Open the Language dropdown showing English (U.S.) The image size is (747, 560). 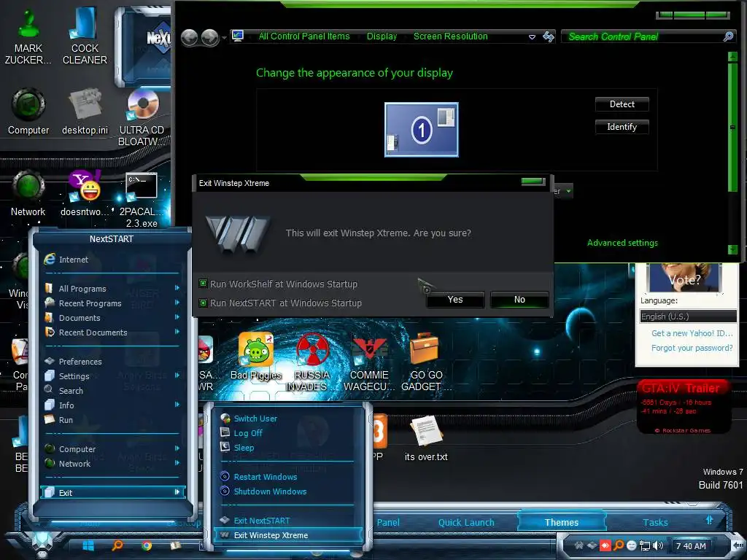tap(689, 316)
